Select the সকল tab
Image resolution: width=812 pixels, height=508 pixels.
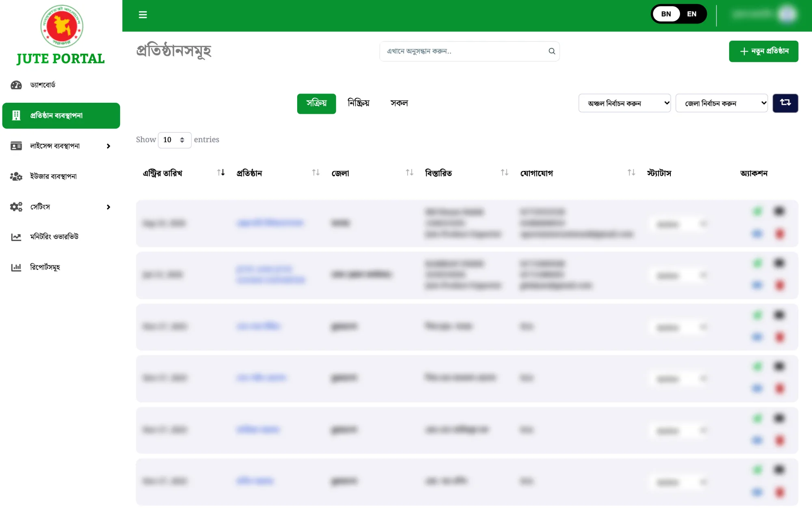(399, 104)
